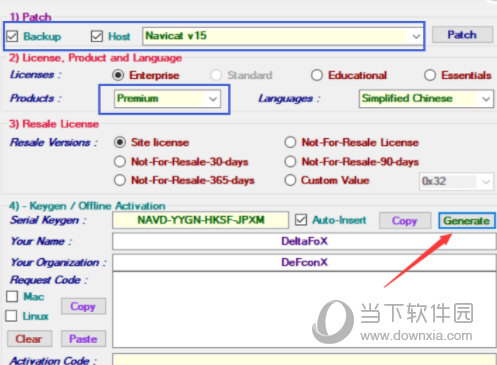This screenshot has width=497, height=365.
Task: Open the 0x32 custom value dropdown
Action: tap(456, 181)
